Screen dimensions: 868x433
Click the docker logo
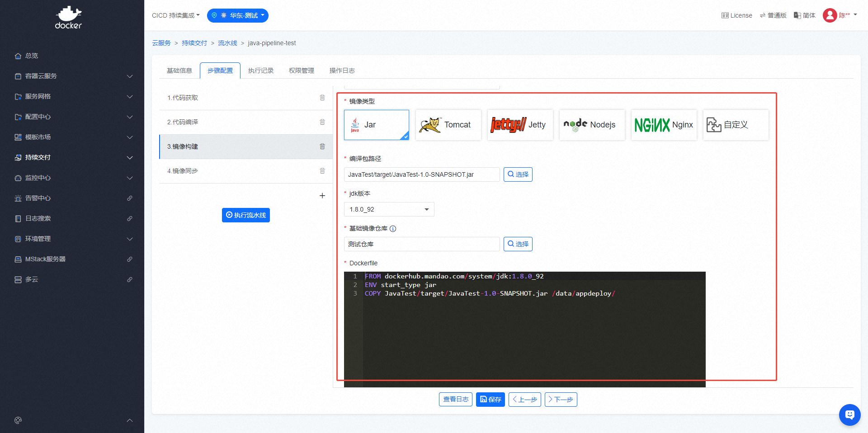pos(69,18)
